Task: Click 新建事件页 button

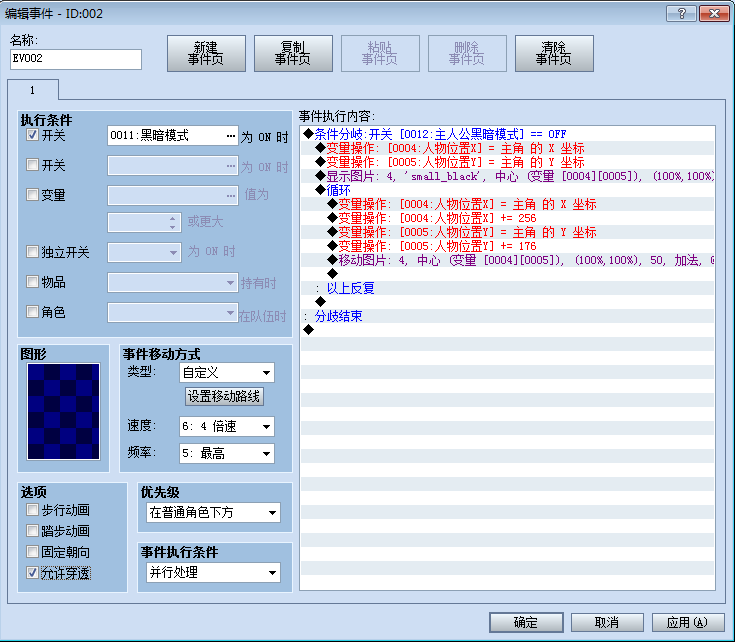Action: (x=206, y=53)
